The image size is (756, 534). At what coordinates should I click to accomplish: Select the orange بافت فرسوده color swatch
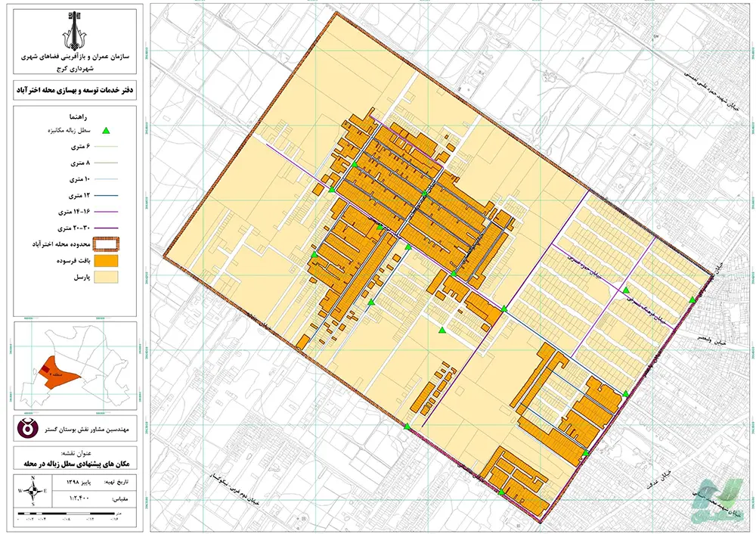pos(107,261)
